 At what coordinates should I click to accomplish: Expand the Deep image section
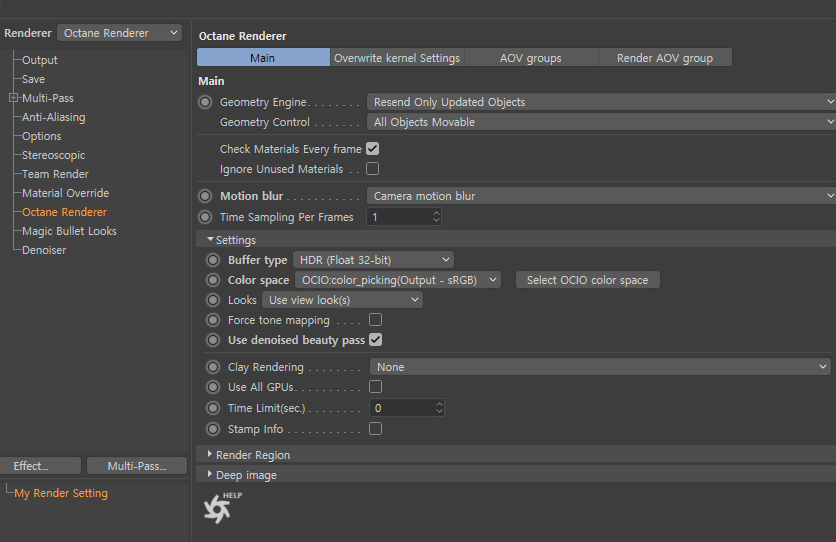[x=210, y=474]
